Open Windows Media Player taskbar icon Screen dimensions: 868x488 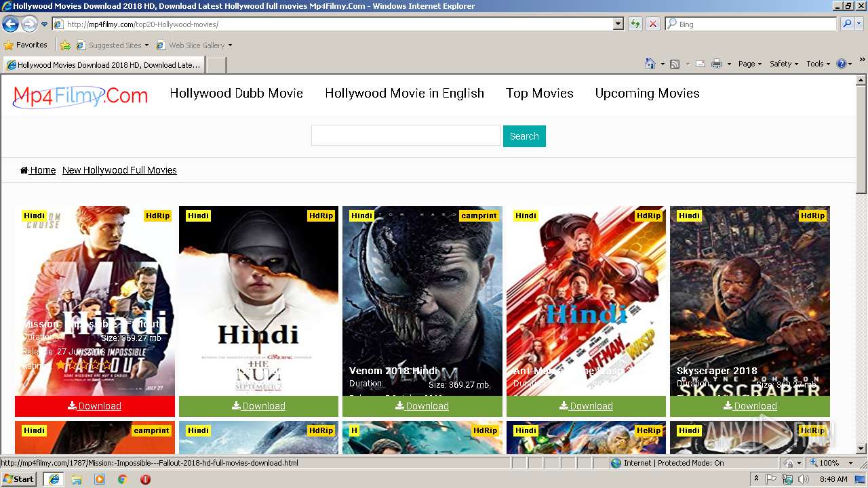(100, 479)
